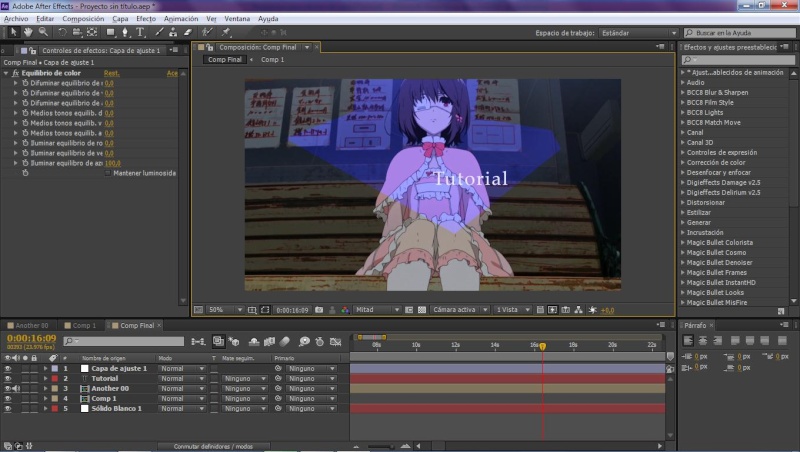Take a snapshot with camera icon
Viewport: 800px width, 452px height.
pos(319,310)
